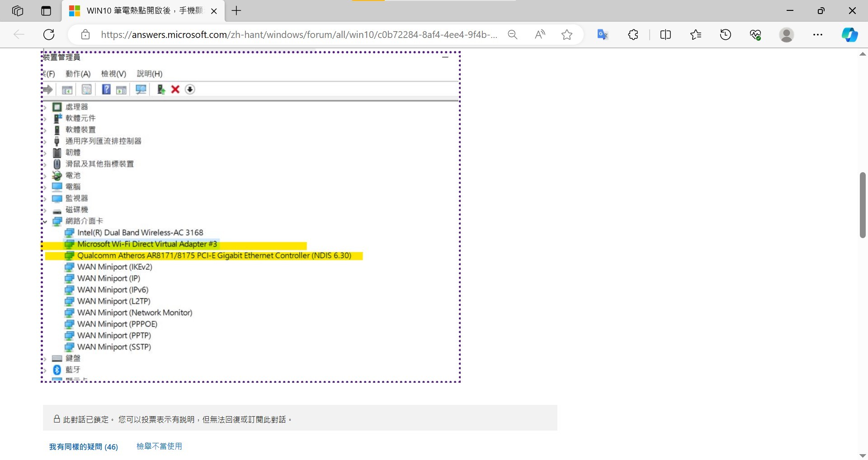Viewport: 868px width, 460px height.
Task: Click the scan for hardware changes icon
Action: [141, 89]
